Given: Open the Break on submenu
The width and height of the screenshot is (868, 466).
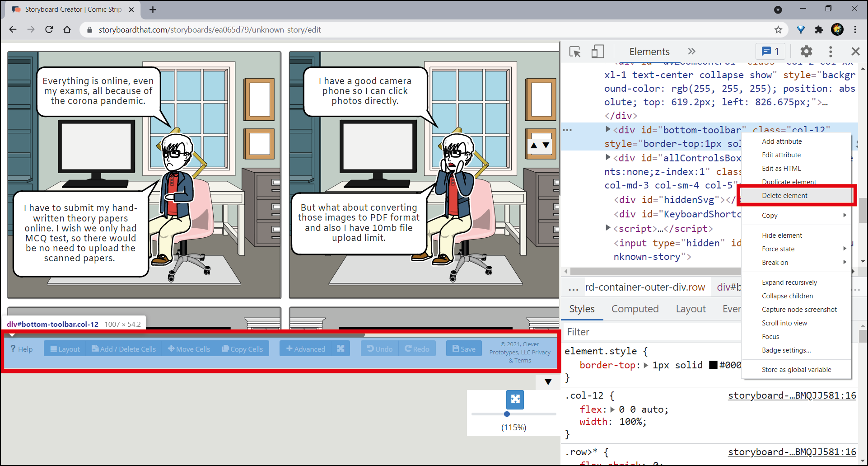Looking at the screenshot, I should (x=797, y=263).
